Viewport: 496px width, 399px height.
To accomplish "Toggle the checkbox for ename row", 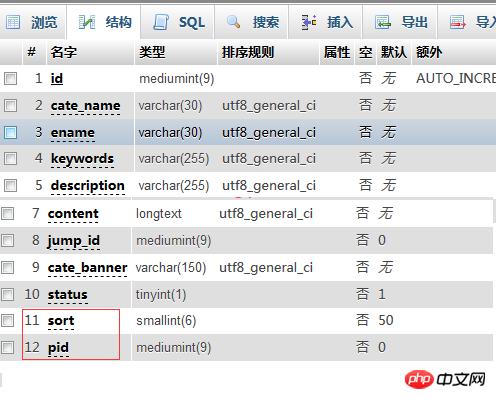I will (x=10, y=132).
